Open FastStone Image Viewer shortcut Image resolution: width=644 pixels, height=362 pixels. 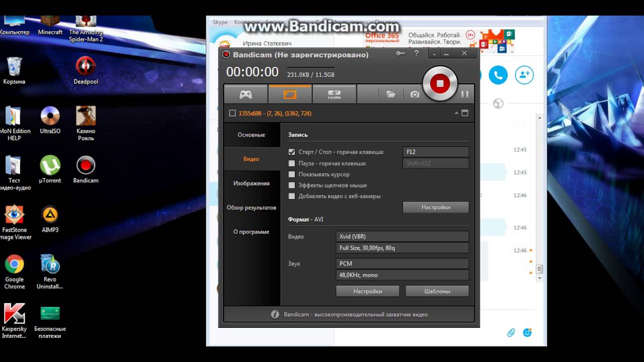click(14, 223)
